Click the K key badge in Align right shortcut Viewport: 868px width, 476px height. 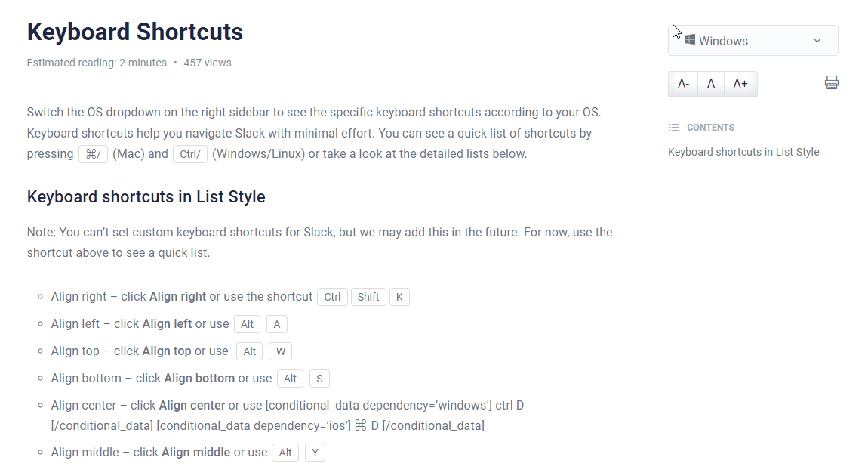(x=399, y=296)
